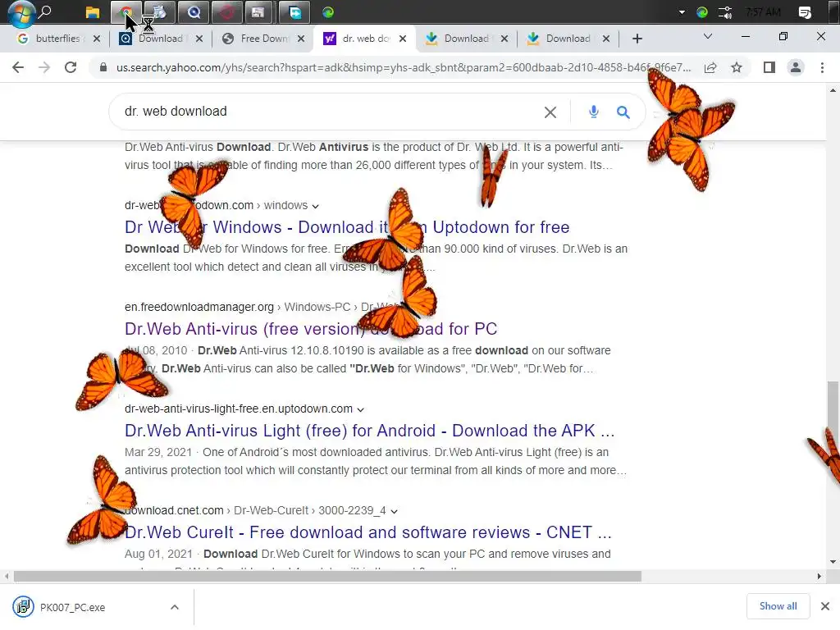Reload the current page
The width and height of the screenshot is (840, 630).
pos(71,67)
